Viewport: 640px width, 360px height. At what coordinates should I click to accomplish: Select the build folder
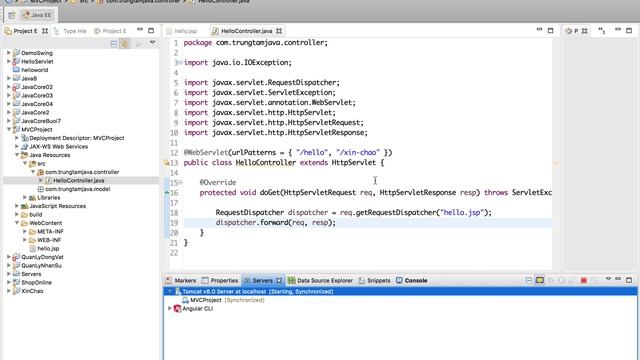(x=36, y=214)
